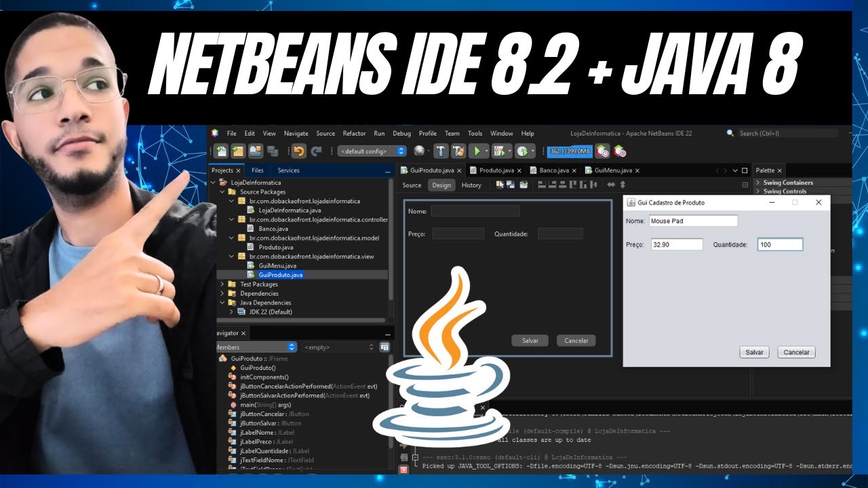Open the empty filter dropdown in Navigator
868x488 pixels.
coord(338,347)
